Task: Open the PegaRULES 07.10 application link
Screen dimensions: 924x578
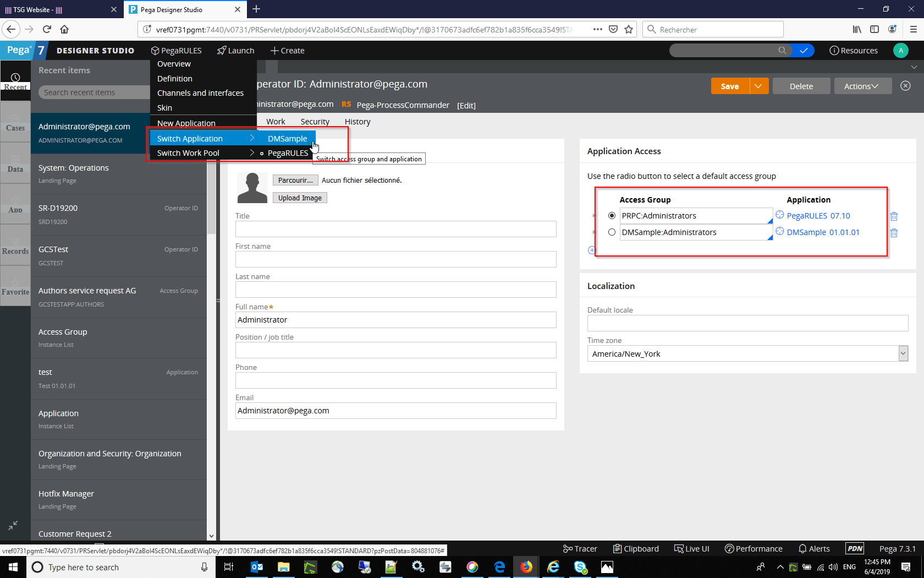Action: coord(818,216)
